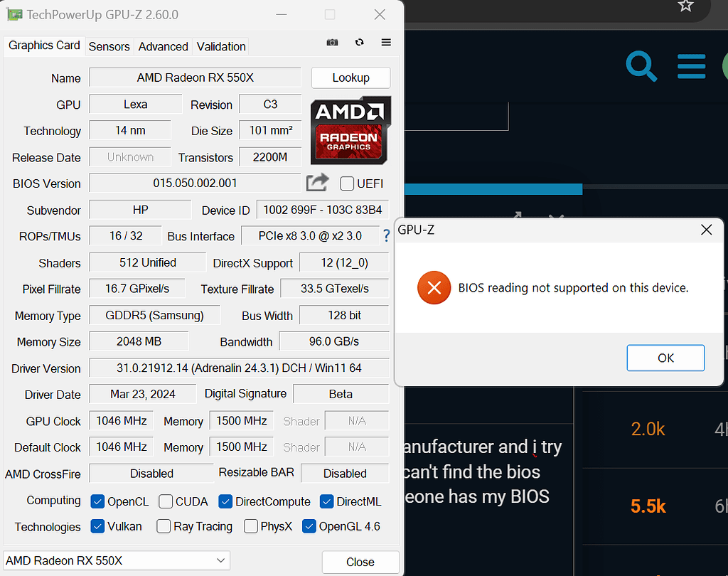The image size is (728, 576).
Task: Click the 2.0k count on the webpage
Action: 648,430
